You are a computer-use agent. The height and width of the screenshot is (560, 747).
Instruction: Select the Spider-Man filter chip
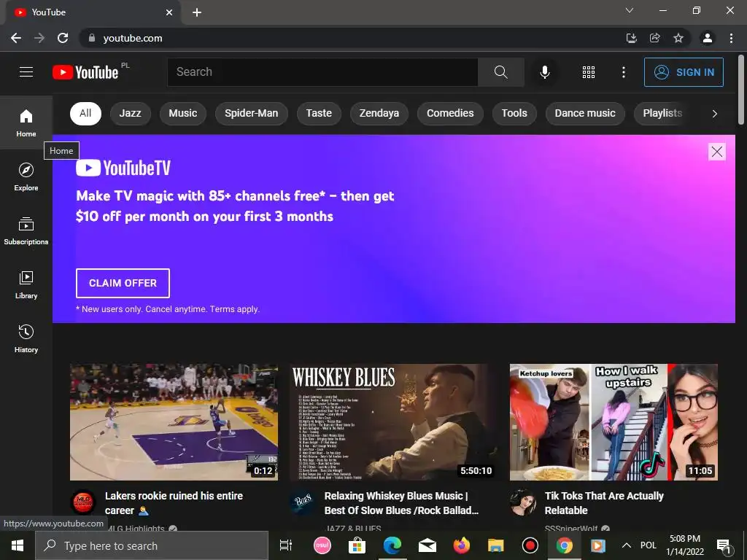(252, 113)
